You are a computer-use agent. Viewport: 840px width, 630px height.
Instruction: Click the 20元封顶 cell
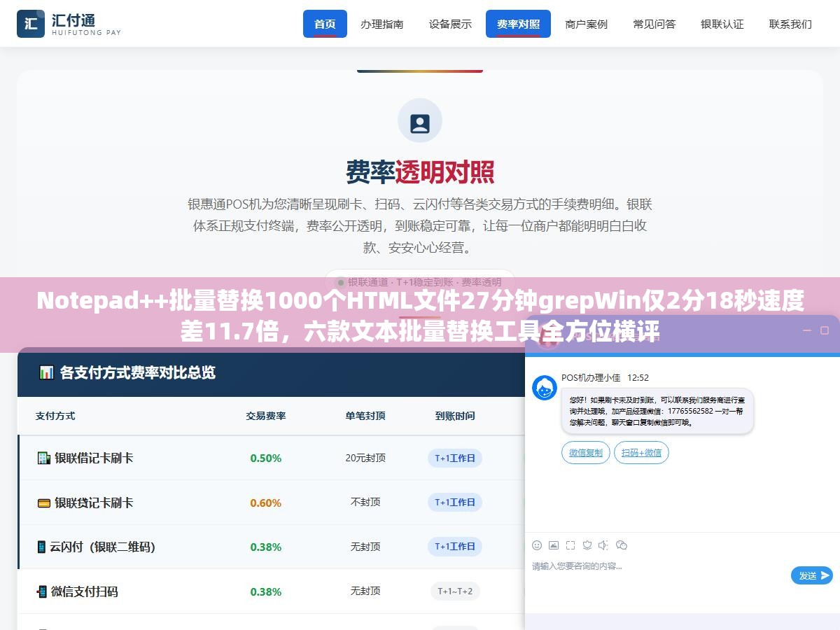point(365,458)
